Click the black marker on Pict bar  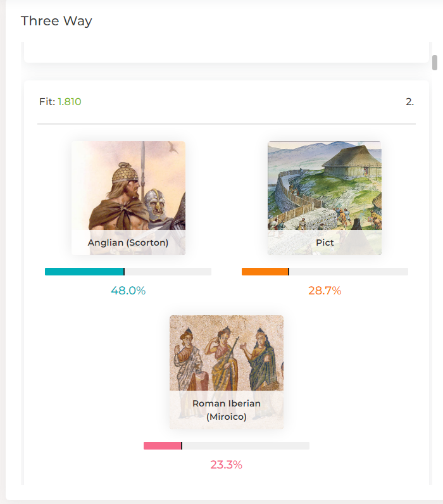(x=289, y=272)
